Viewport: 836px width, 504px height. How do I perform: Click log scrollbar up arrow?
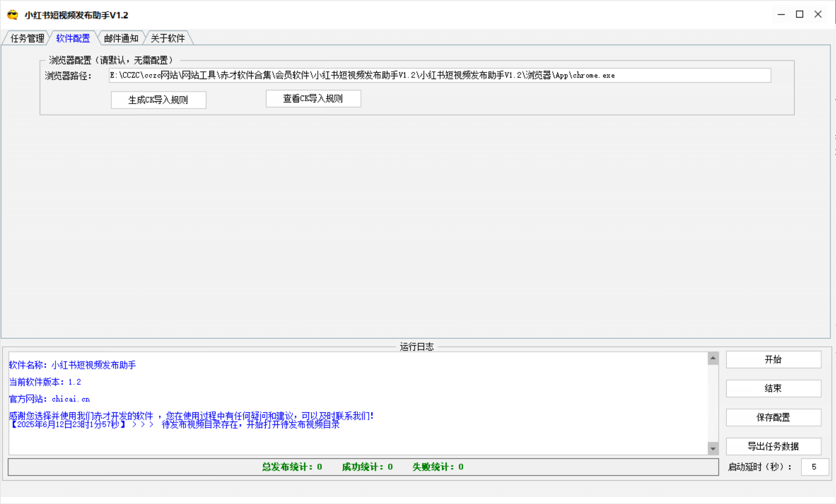(x=713, y=358)
